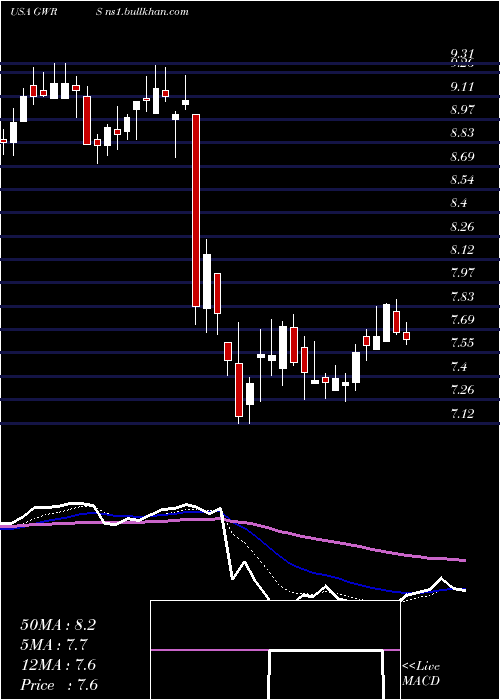Click the 'USA GWR' ticker label
This screenshot has width=500, height=700.
(35, 12)
